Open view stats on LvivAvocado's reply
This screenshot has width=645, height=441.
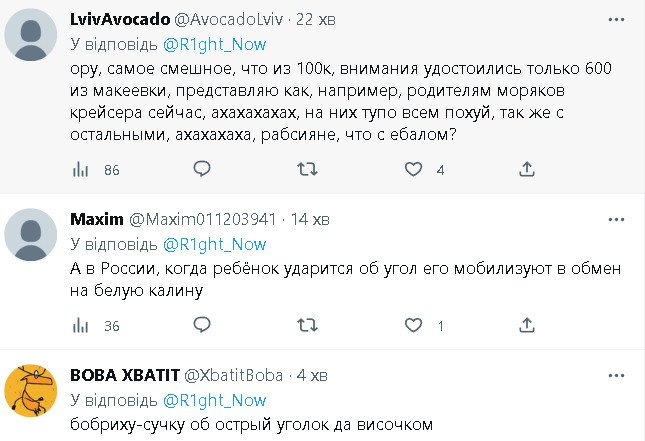(81, 170)
